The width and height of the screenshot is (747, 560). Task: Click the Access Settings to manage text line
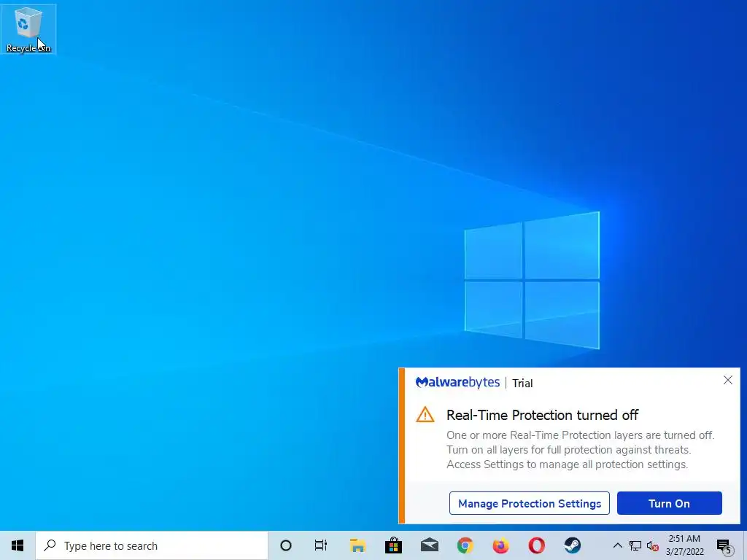point(567,464)
